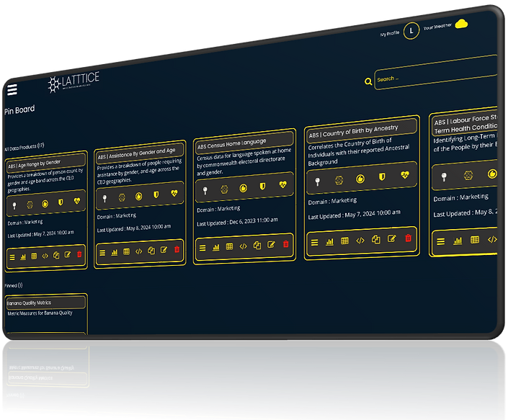This screenshot has width=508, height=420.
Task: Open the bar chart icon on the Country of Birth by Ancestry card
Action: pyautogui.click(x=329, y=242)
